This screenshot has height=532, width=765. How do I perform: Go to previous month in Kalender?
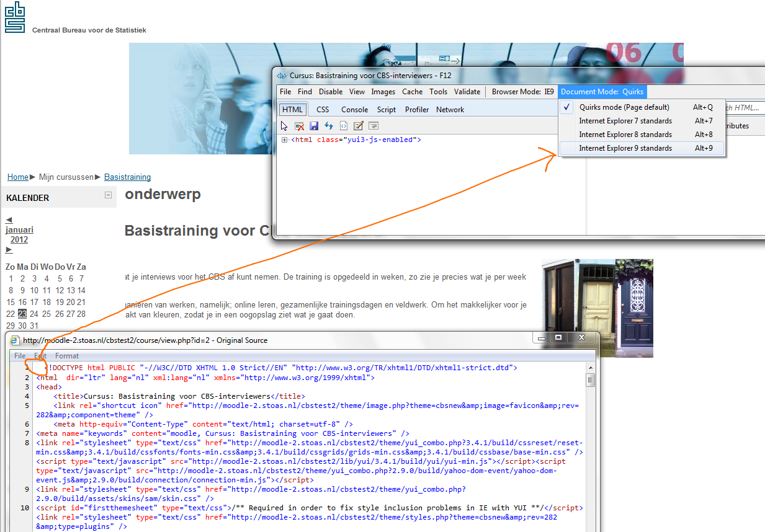point(9,219)
